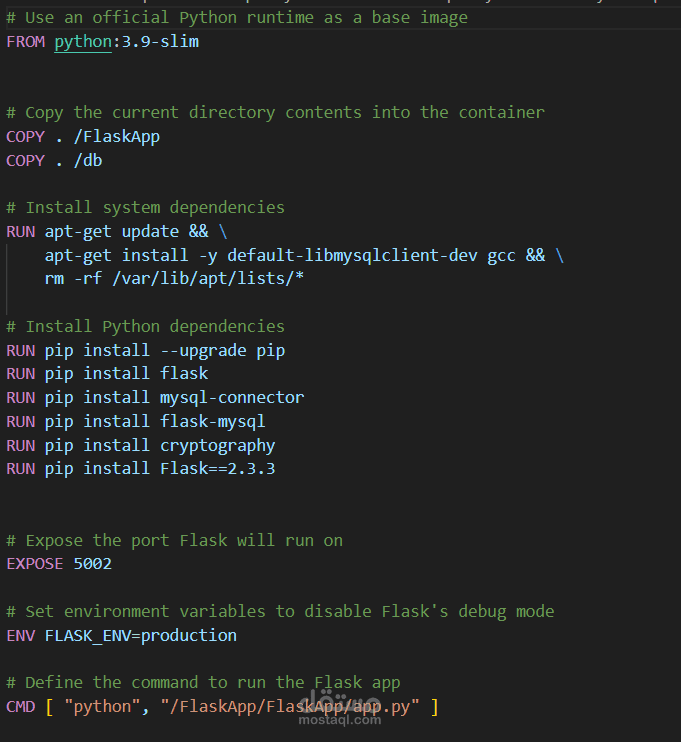Click the EXPOSE keyword

click(x=35, y=564)
